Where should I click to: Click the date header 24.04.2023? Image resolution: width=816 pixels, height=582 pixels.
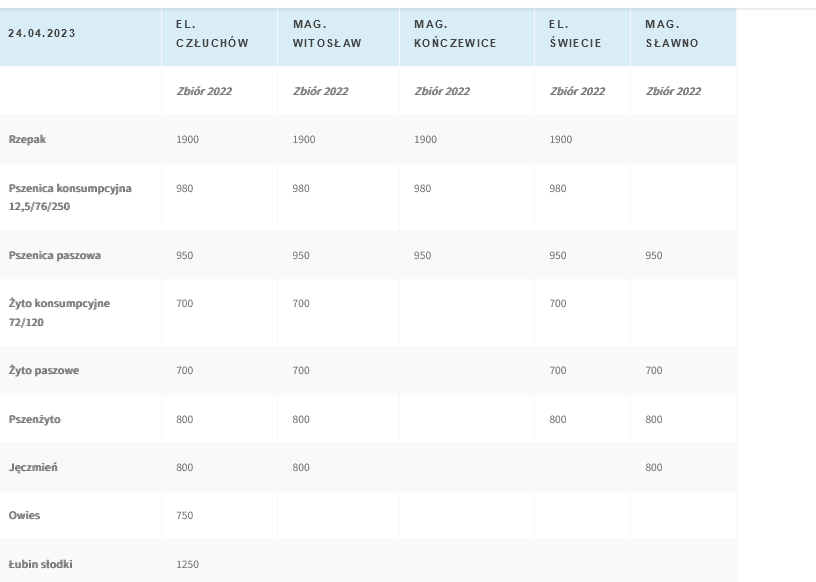pyautogui.click(x=40, y=33)
